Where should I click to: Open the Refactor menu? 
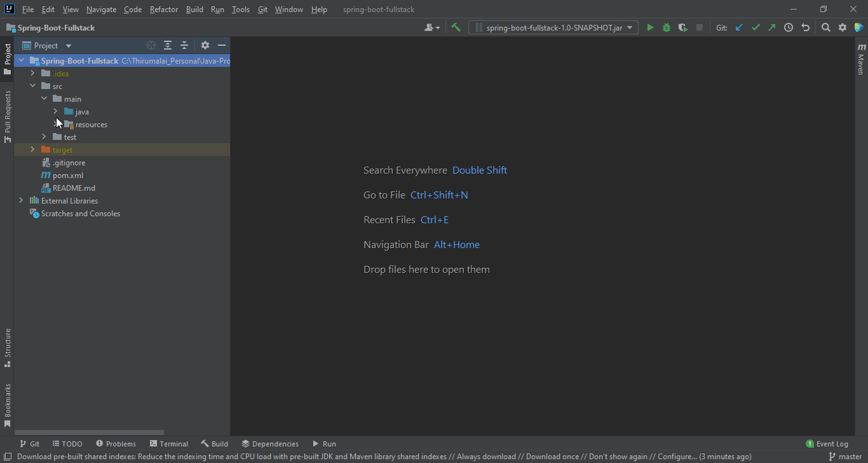point(164,10)
